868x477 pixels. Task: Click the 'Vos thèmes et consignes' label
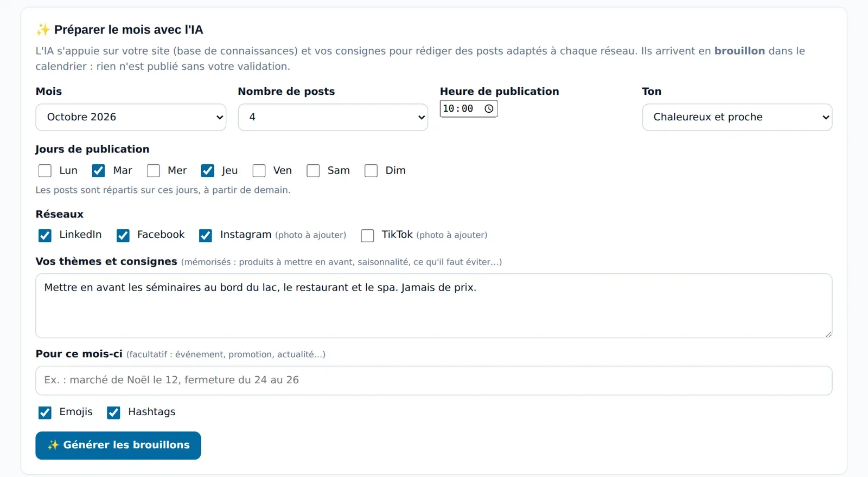tap(106, 262)
